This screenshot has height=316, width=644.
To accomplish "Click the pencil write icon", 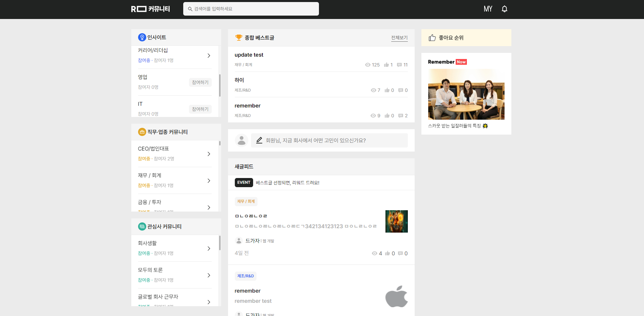I will 259,140.
